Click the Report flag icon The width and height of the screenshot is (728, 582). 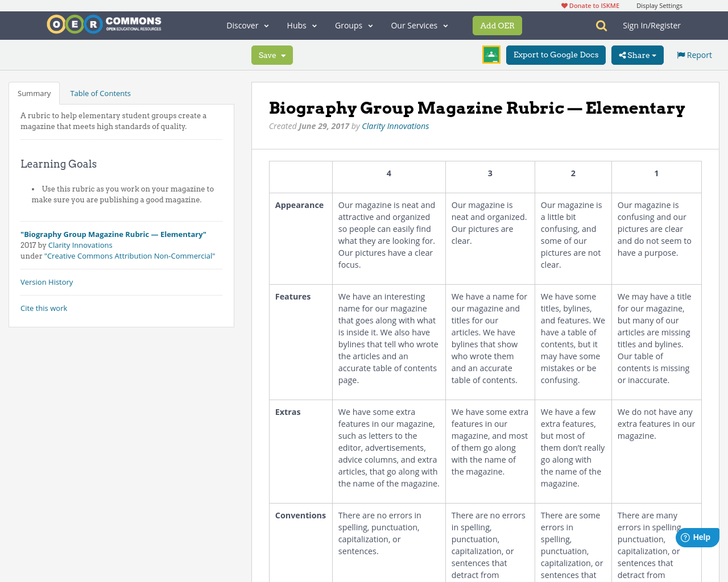[681, 54]
